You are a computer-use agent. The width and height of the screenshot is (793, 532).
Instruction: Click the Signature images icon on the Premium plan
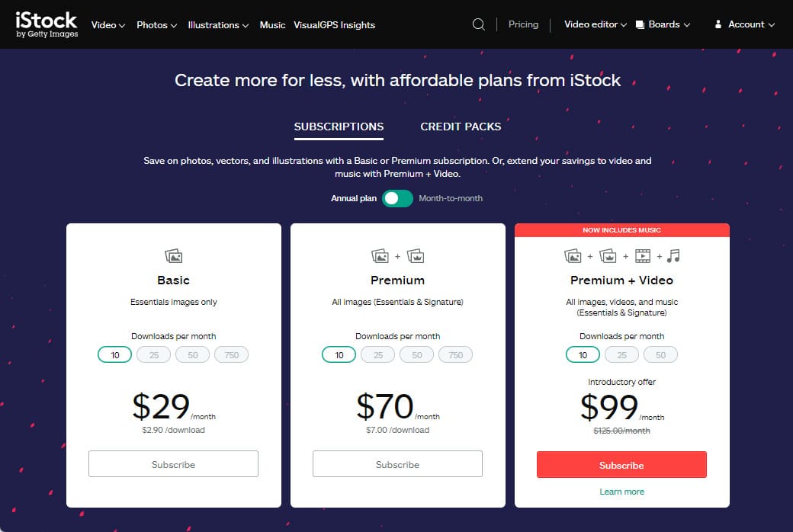[416, 257]
